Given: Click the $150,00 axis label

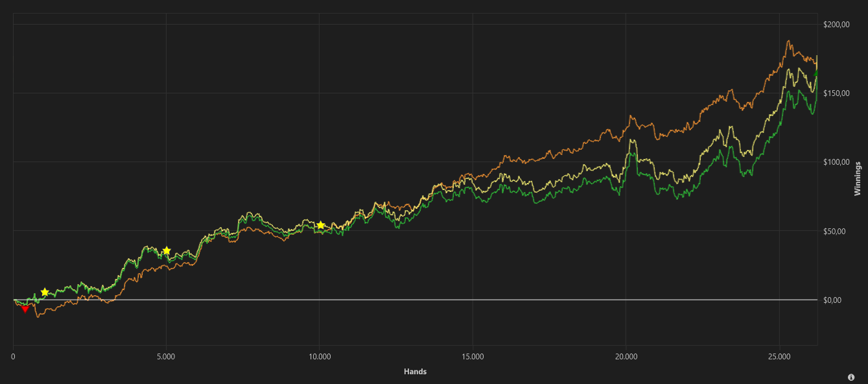Looking at the screenshot, I should [835, 93].
